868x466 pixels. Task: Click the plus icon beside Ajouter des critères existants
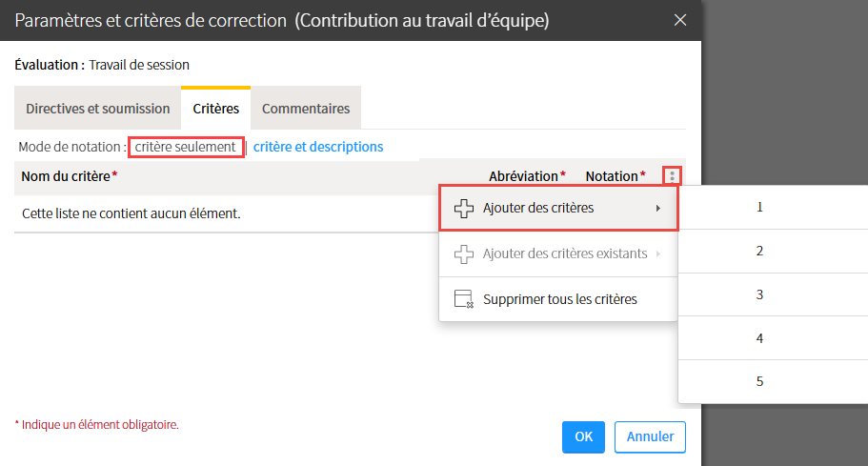pos(464,254)
